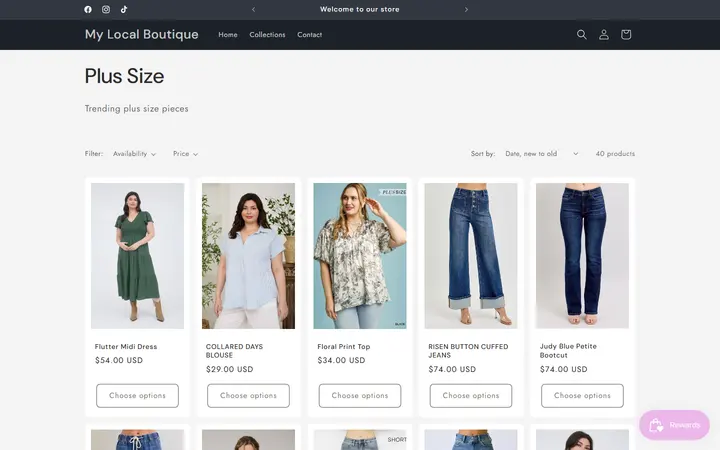Open the Instagram social link
Viewport: 720px width, 450px height.
coord(106,9)
